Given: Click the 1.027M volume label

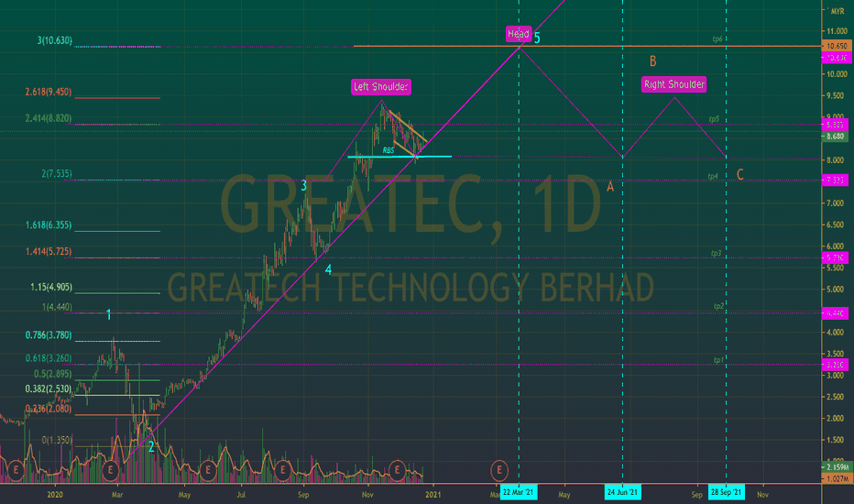Looking at the screenshot, I should point(838,478).
